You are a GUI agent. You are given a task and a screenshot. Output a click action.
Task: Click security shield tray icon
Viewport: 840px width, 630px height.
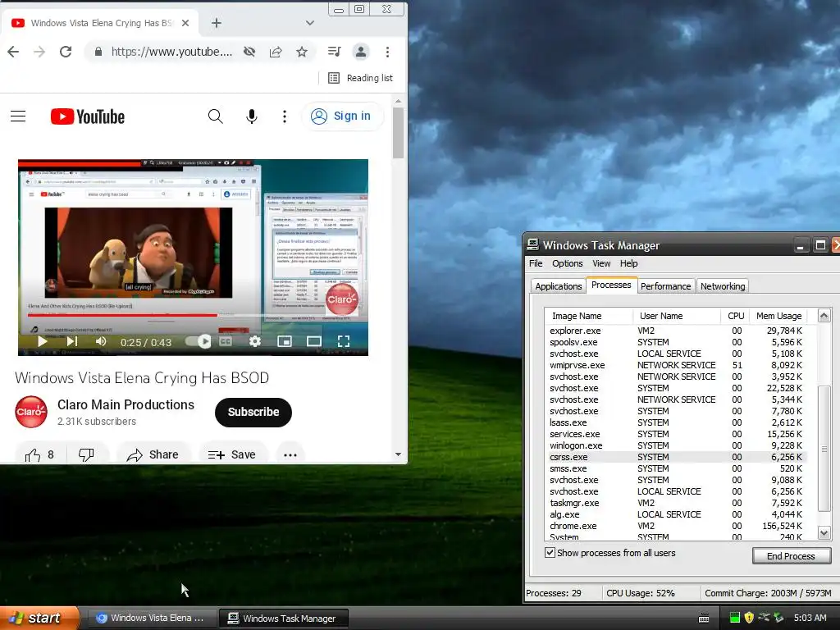point(749,618)
